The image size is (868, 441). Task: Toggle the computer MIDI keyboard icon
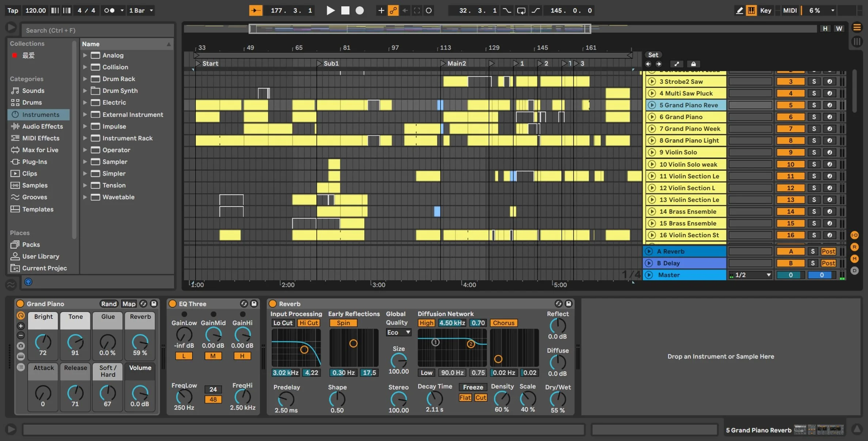coord(751,10)
